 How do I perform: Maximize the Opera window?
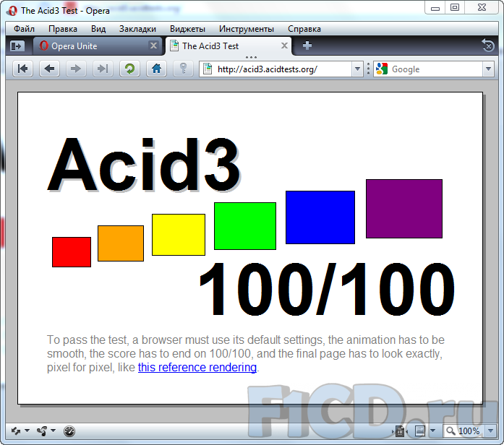click(x=455, y=8)
